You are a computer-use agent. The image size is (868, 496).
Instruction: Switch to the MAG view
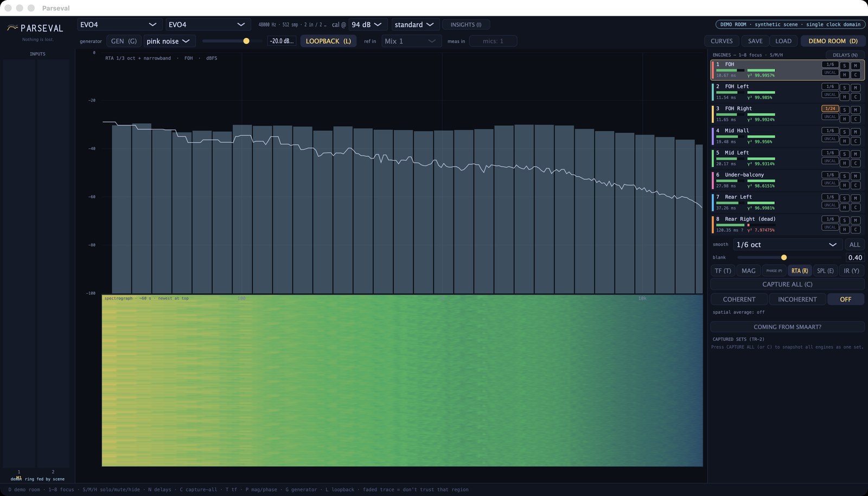pyautogui.click(x=748, y=271)
